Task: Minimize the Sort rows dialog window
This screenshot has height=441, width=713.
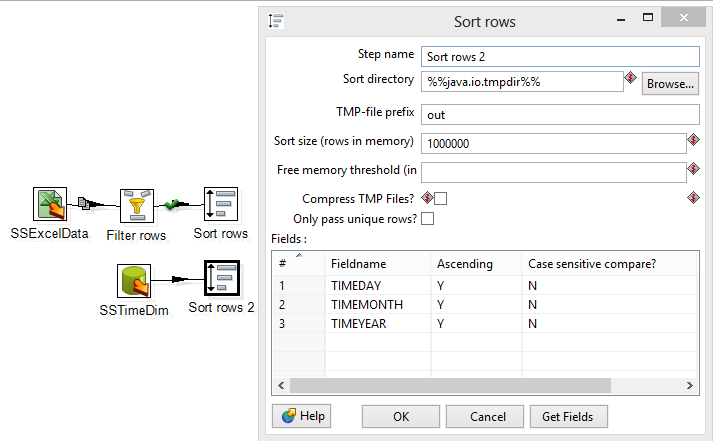Action: (x=621, y=19)
